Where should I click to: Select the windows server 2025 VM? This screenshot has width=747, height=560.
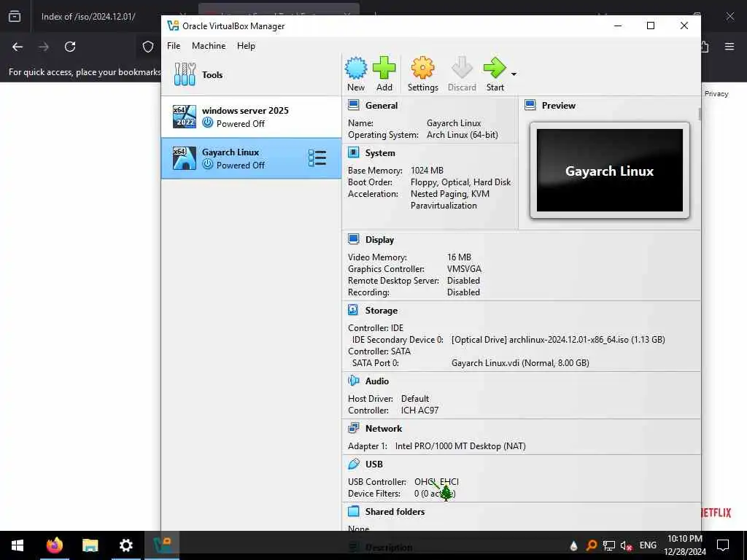251,117
